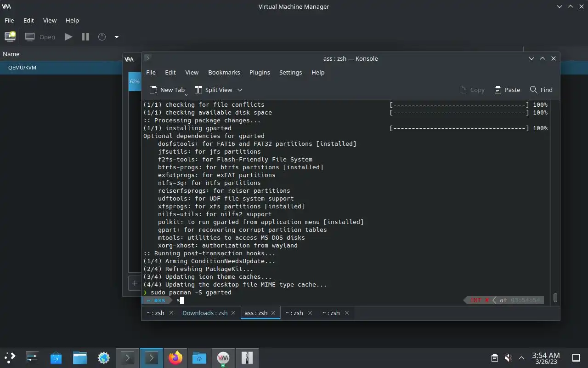588x368 pixels.
Task: Open the selected VM console button
Action: point(40,37)
